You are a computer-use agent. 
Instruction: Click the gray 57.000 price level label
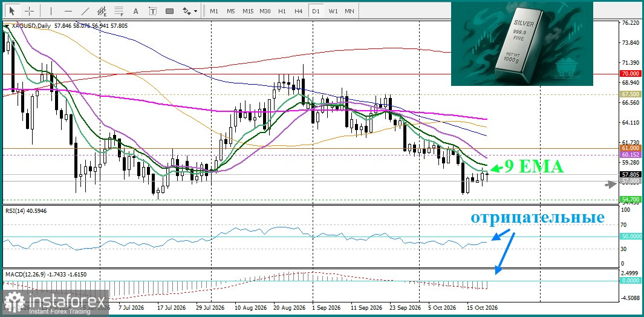(x=631, y=181)
